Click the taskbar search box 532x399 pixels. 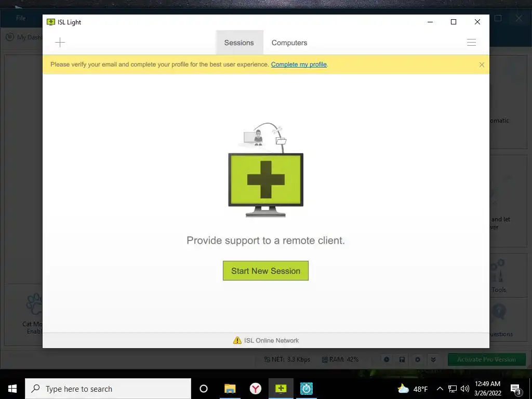[x=108, y=389]
